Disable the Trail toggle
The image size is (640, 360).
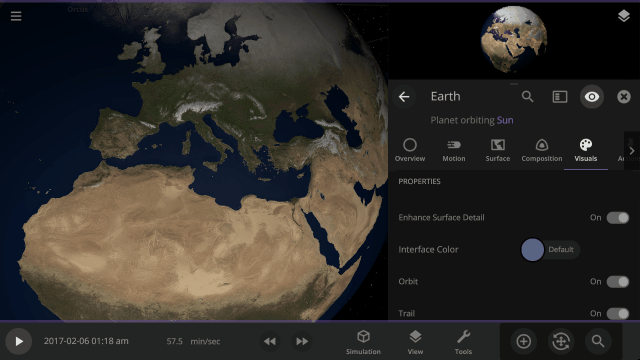618,313
